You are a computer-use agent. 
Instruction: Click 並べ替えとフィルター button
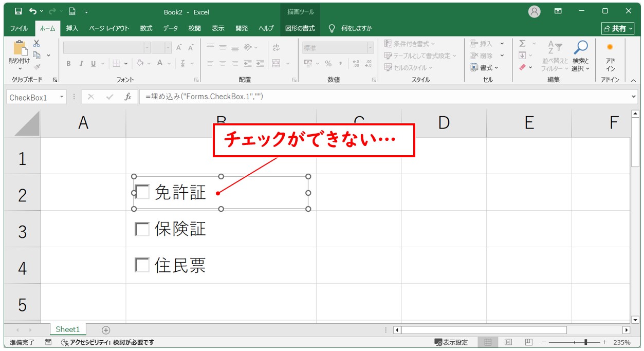555,57
